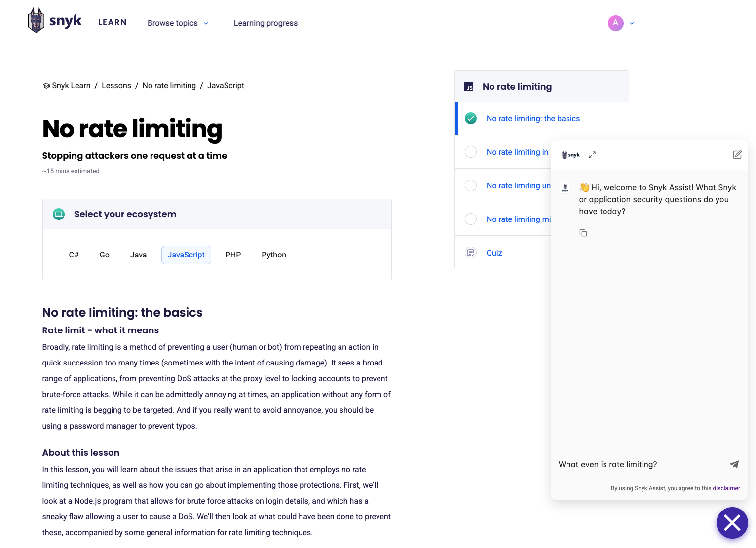756x548 pixels.
Task: Click the user avatar circle 'A'
Action: pos(615,23)
